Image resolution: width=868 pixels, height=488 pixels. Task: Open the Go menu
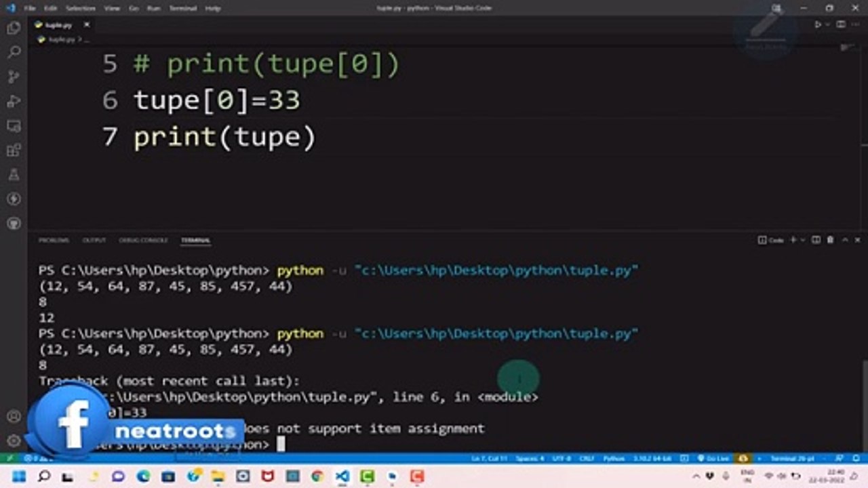134,8
